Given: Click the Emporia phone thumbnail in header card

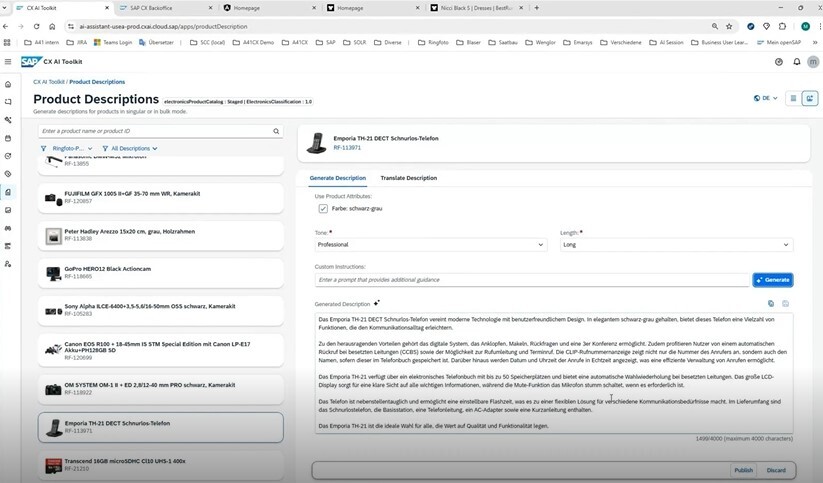Looking at the screenshot, I should pyautogui.click(x=316, y=143).
